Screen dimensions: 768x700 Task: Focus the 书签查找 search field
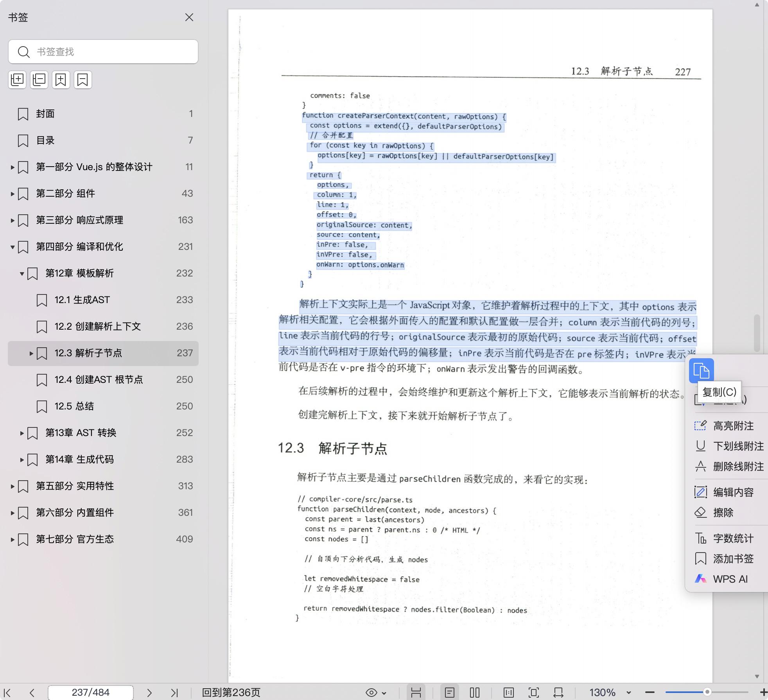[x=103, y=52]
